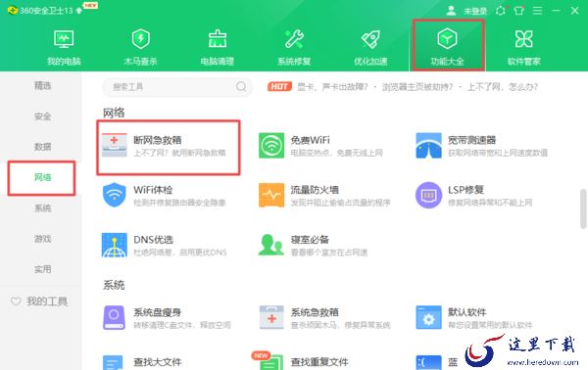Image resolution: width=588 pixels, height=370 pixels.
Task: Select 安全 sidebar tab
Action: (x=42, y=116)
